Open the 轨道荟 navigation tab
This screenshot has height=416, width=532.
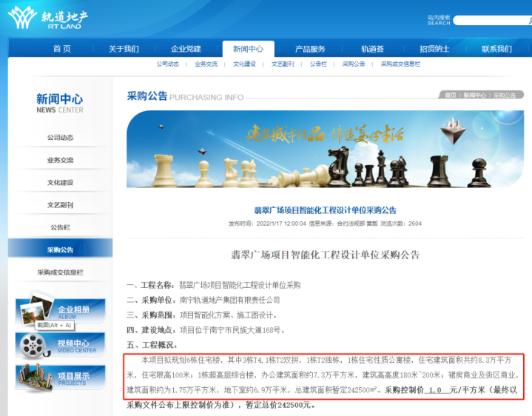[372, 49]
